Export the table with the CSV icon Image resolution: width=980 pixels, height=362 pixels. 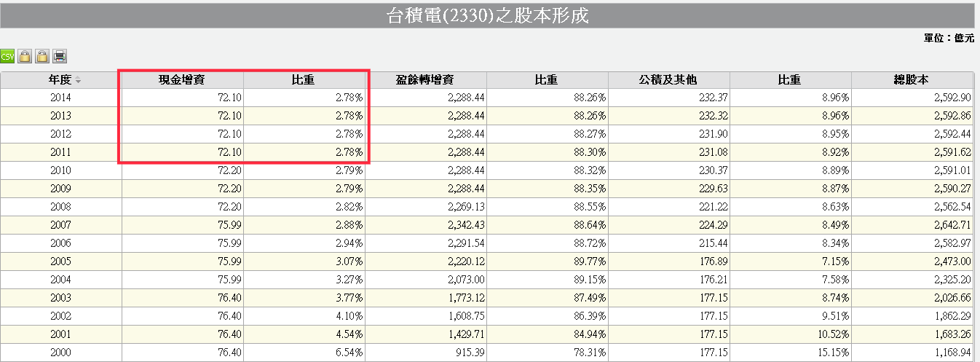click(7, 56)
